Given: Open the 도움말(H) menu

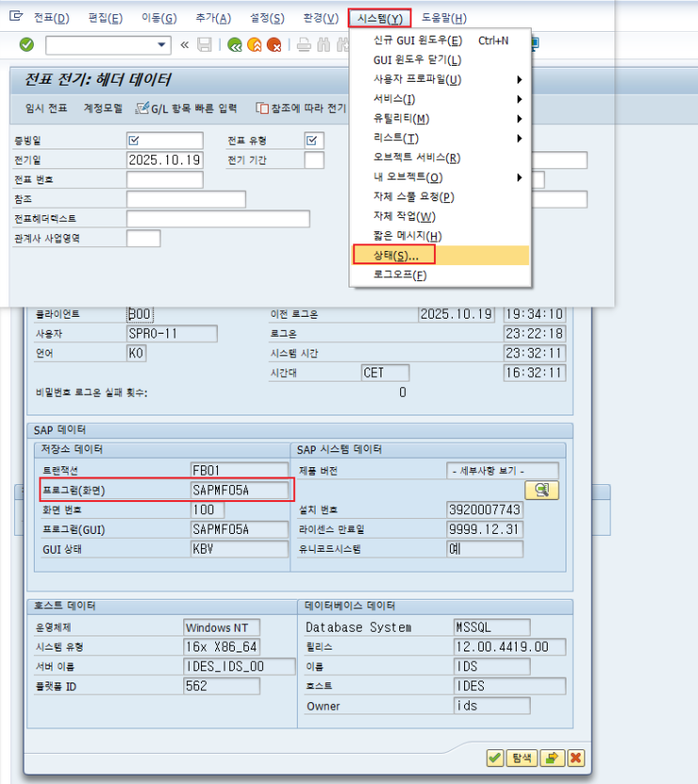Looking at the screenshot, I should (444, 19).
